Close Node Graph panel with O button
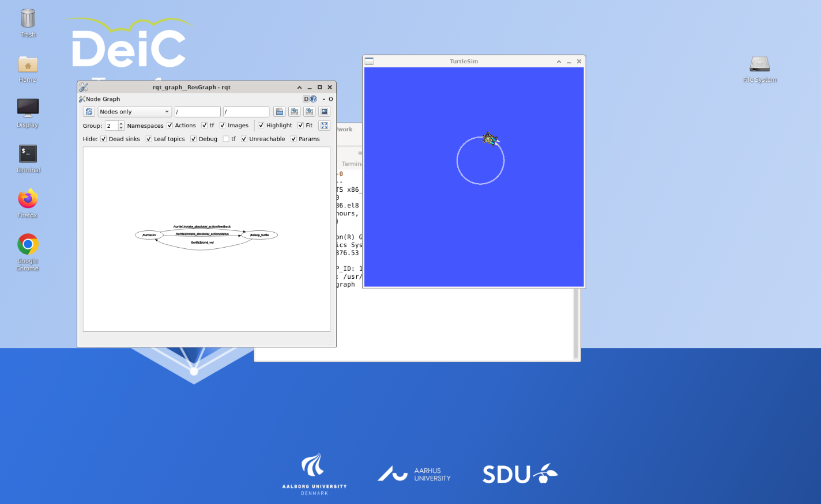This screenshot has height=504, width=821. point(331,99)
